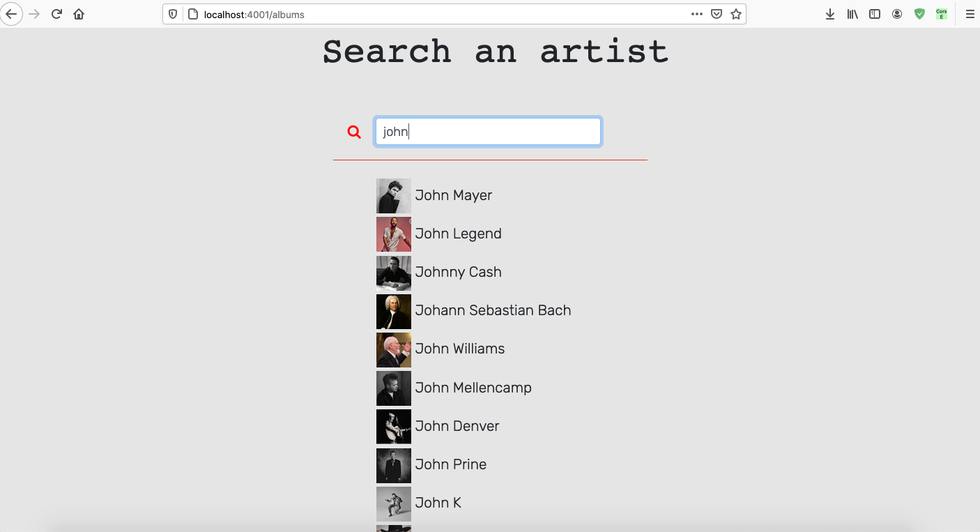Open John Mayer's thumbnail photo
The image size is (980, 532).
(394, 196)
